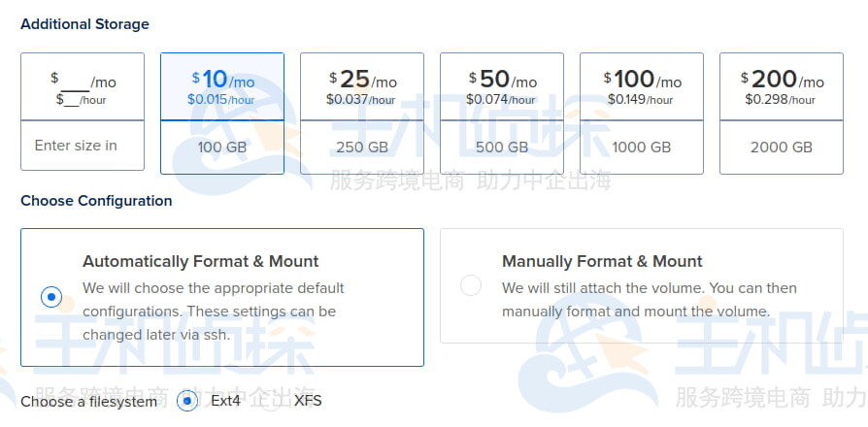Image resolution: width=868 pixels, height=427 pixels.
Task: Click the "changed later via ssh" description
Action: pos(157,335)
